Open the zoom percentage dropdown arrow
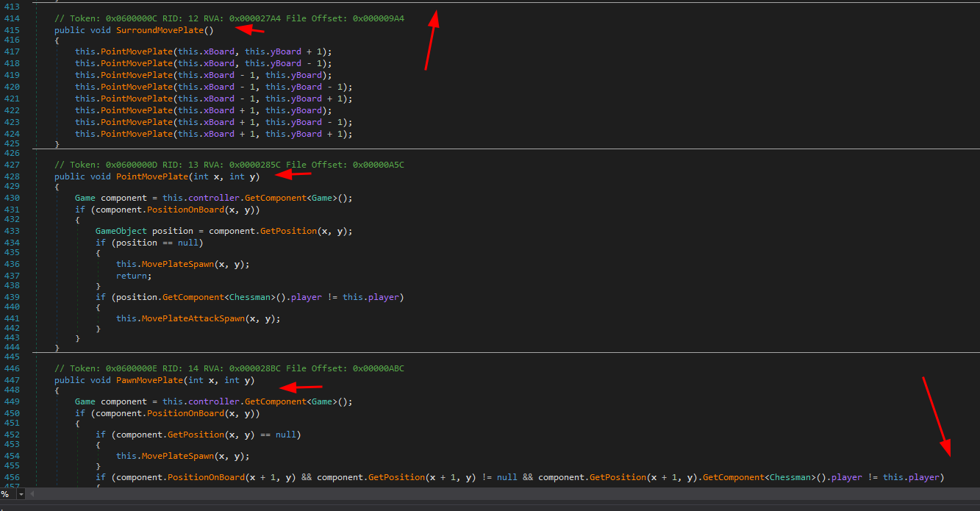Screen dimensions: 980x511 [20, 494]
